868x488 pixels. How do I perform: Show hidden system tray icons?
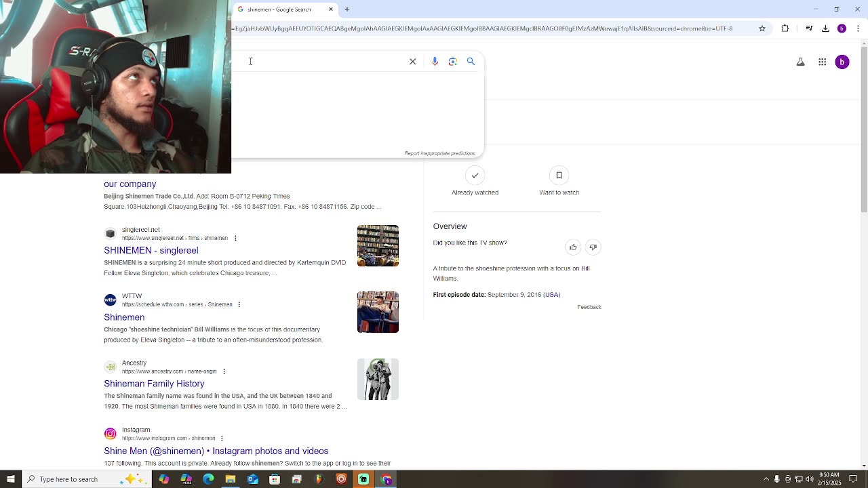pos(766,479)
